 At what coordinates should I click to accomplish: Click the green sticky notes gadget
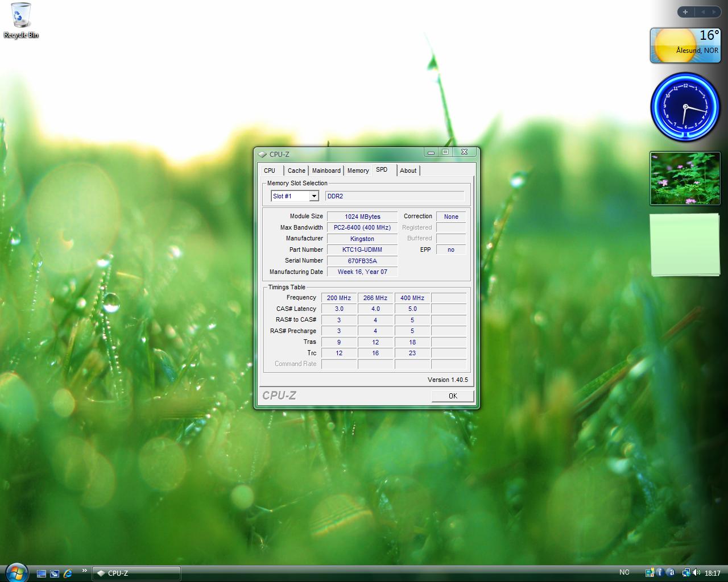(x=685, y=244)
